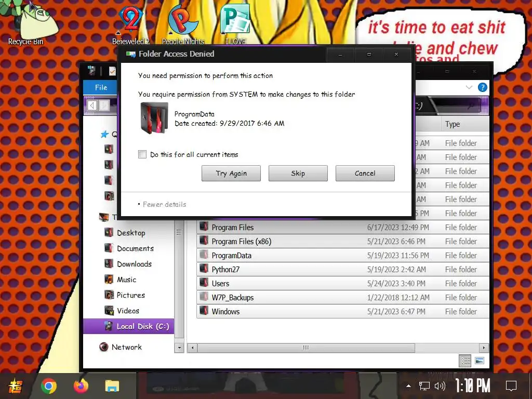Click the Start button on the taskbar

[x=15, y=386]
